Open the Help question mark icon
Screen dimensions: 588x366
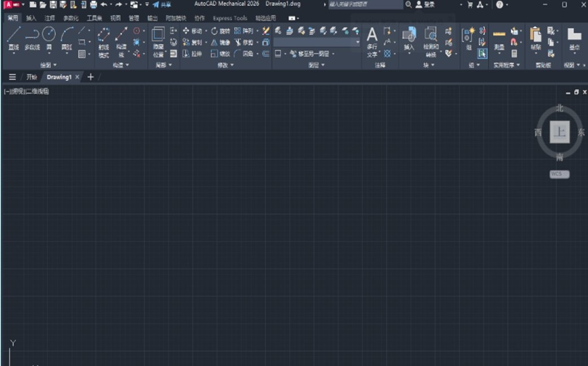point(499,5)
